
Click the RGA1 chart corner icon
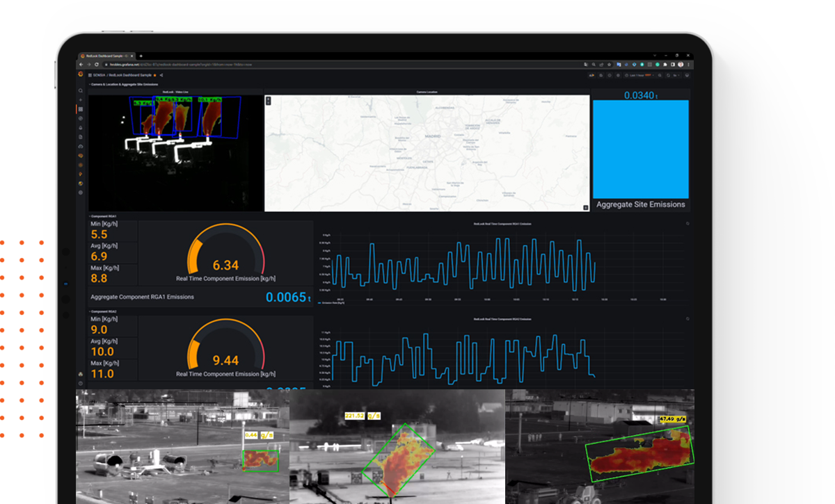click(x=688, y=224)
